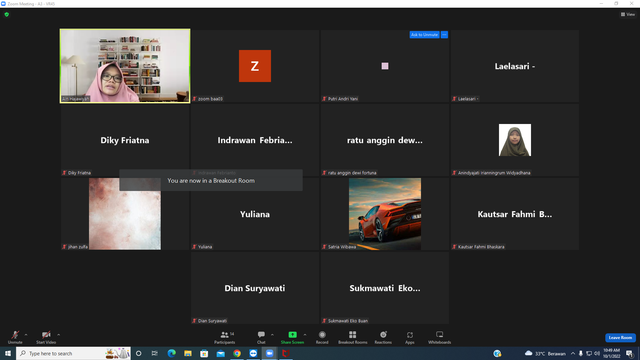
Task: Open the volume control in system tray
Action: coord(597,353)
